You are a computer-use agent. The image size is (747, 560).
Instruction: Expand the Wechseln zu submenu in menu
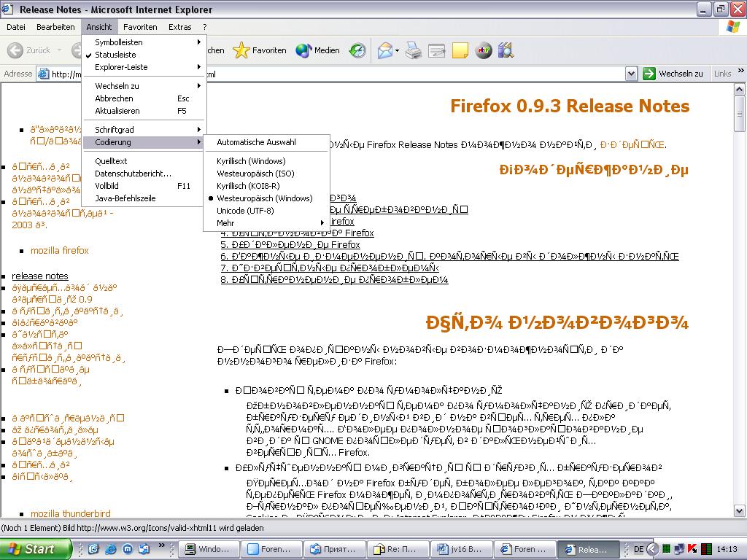point(144,86)
